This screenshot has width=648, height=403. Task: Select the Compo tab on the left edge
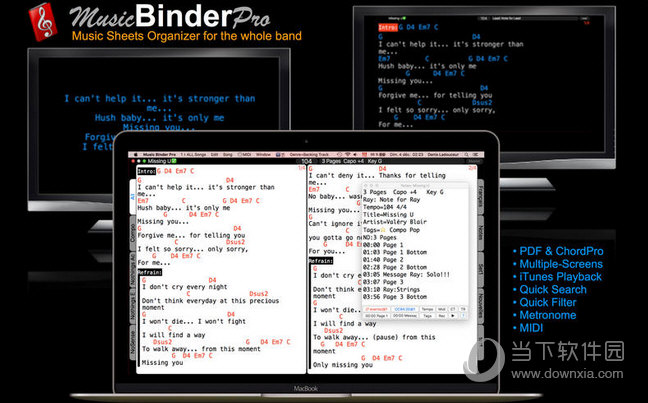tap(133, 233)
